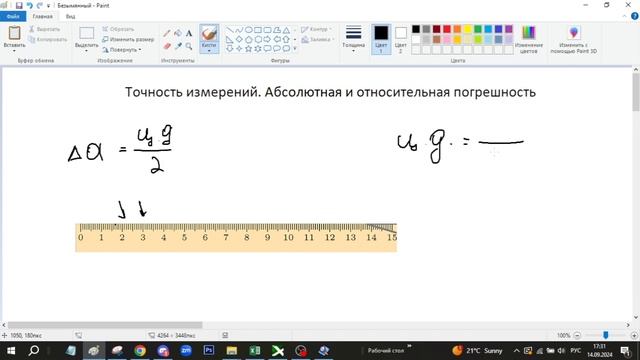Click the zoom slider handle
Screen dimensions: 640x360
tap(606, 335)
